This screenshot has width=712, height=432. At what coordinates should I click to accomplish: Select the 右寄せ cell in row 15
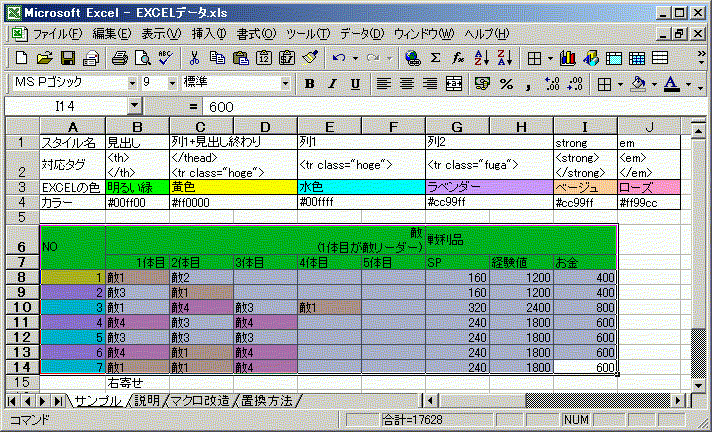tap(137, 382)
